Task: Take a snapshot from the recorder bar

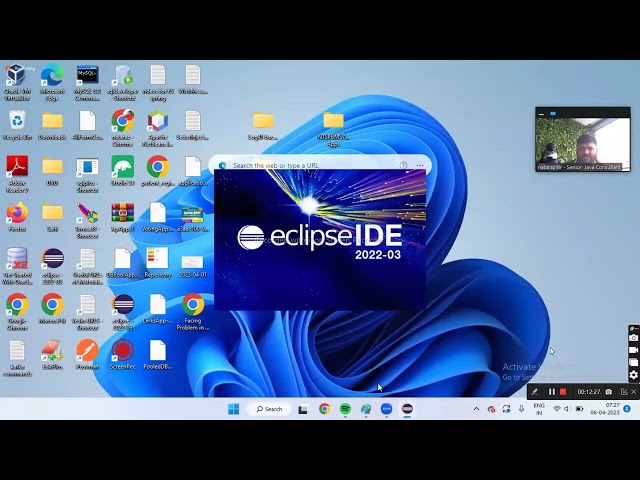Action: coord(609,392)
